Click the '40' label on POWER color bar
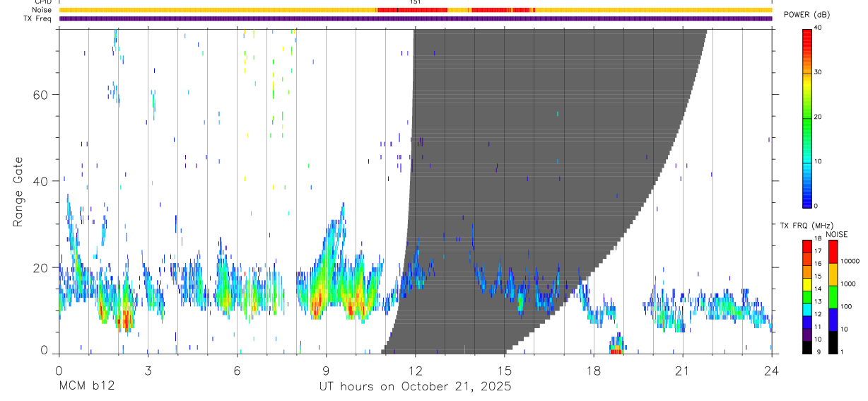Viewport: 868px width, 401px height. click(819, 28)
